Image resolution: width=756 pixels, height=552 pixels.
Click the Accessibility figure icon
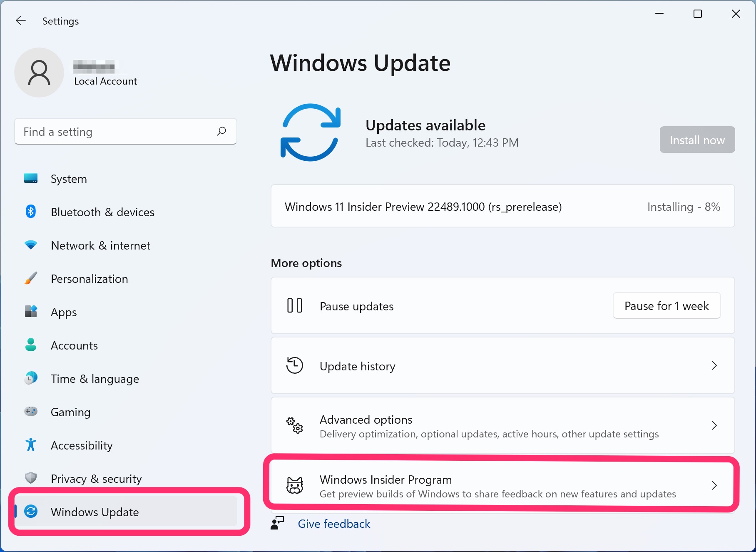coord(30,445)
